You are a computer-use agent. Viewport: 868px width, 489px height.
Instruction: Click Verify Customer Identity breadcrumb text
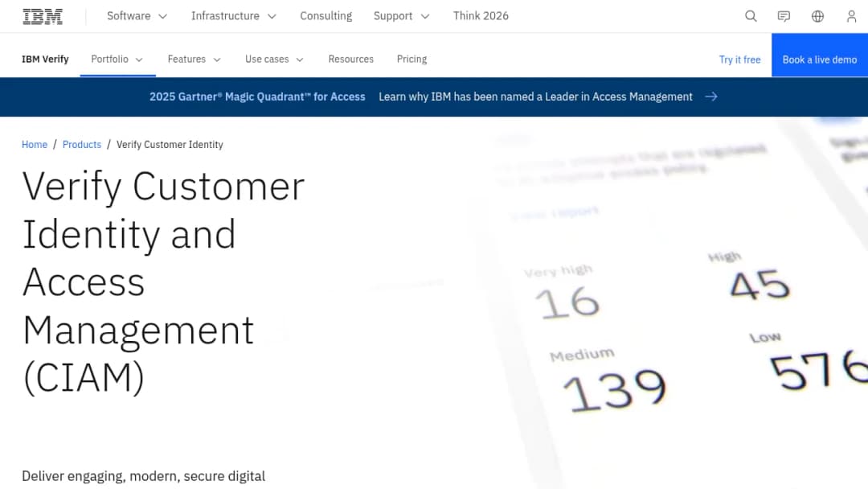coord(170,145)
